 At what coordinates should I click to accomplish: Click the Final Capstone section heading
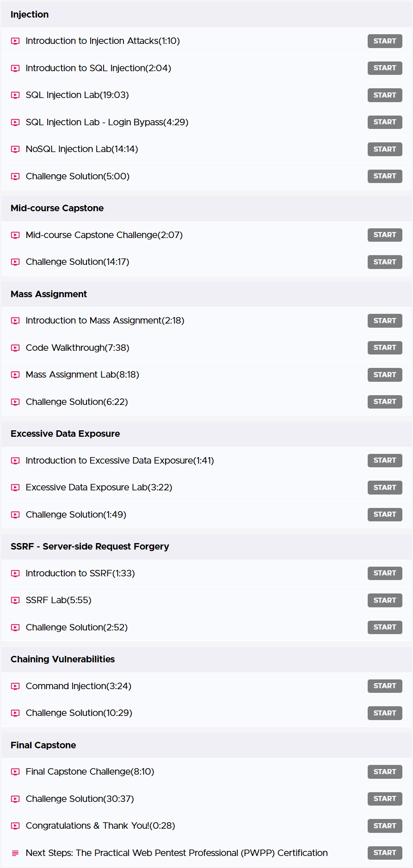[x=43, y=745]
